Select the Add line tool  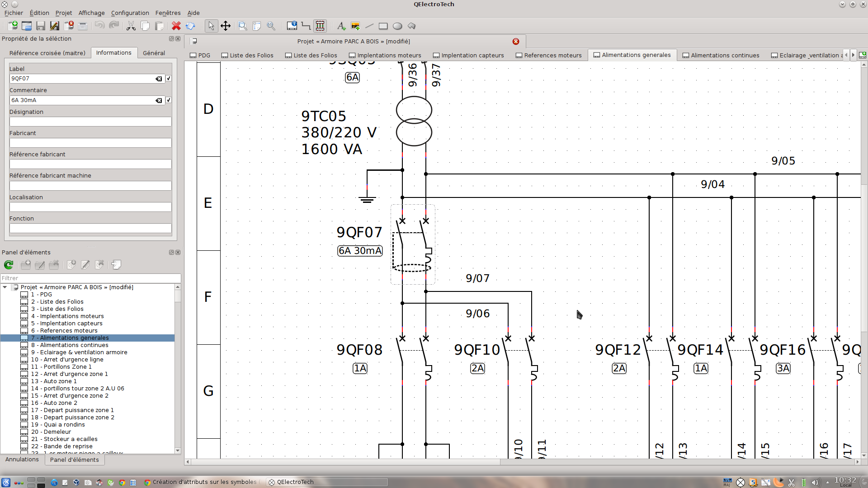[369, 26]
